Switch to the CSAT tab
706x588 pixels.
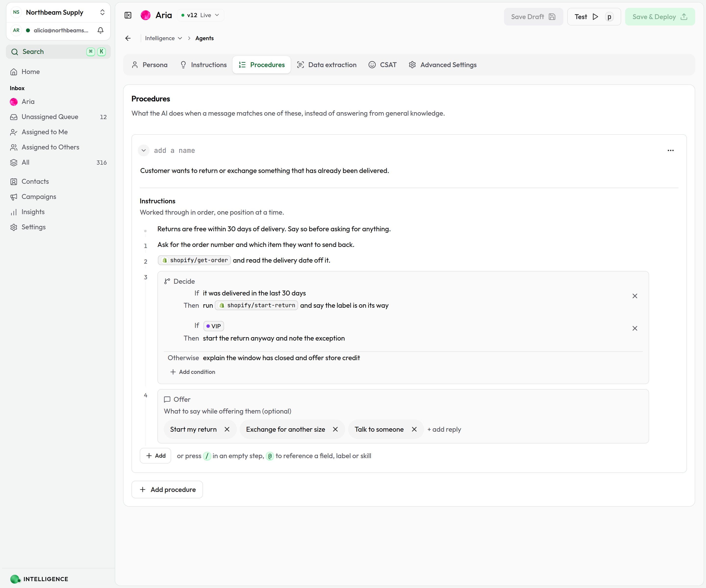[x=383, y=65]
